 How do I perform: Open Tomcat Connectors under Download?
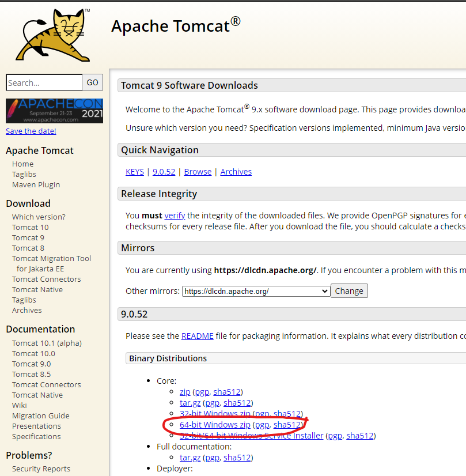point(47,279)
